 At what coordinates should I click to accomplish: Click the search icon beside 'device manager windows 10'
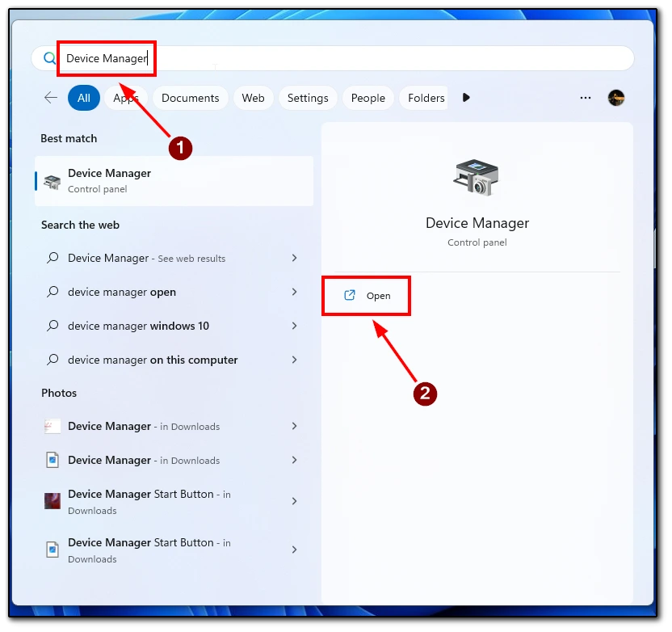tap(52, 326)
